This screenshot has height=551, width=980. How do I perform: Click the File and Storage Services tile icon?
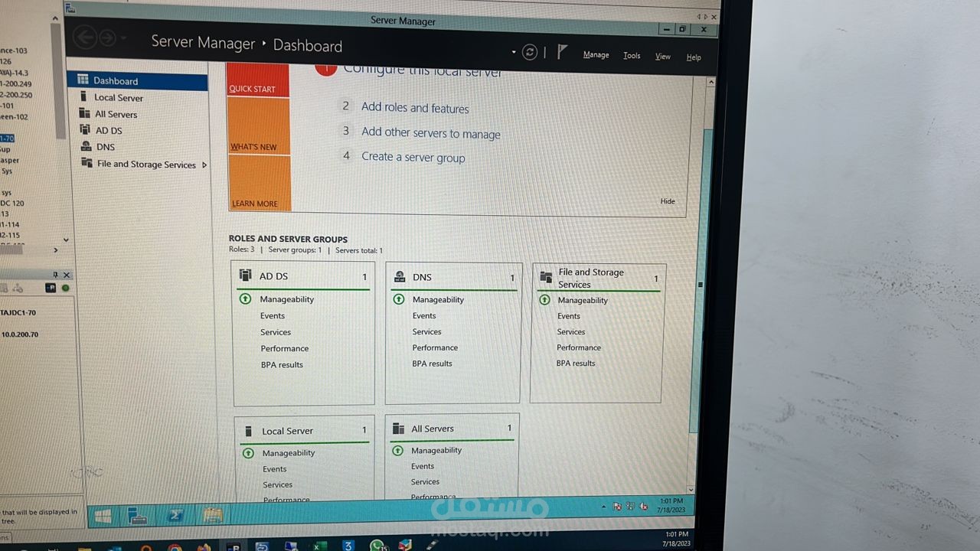click(x=546, y=277)
